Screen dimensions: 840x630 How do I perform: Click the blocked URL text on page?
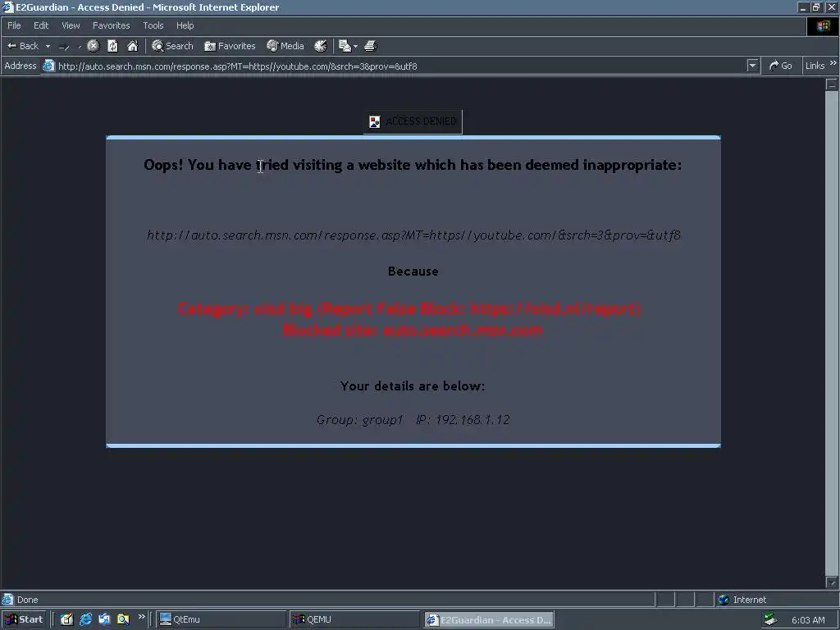413,235
